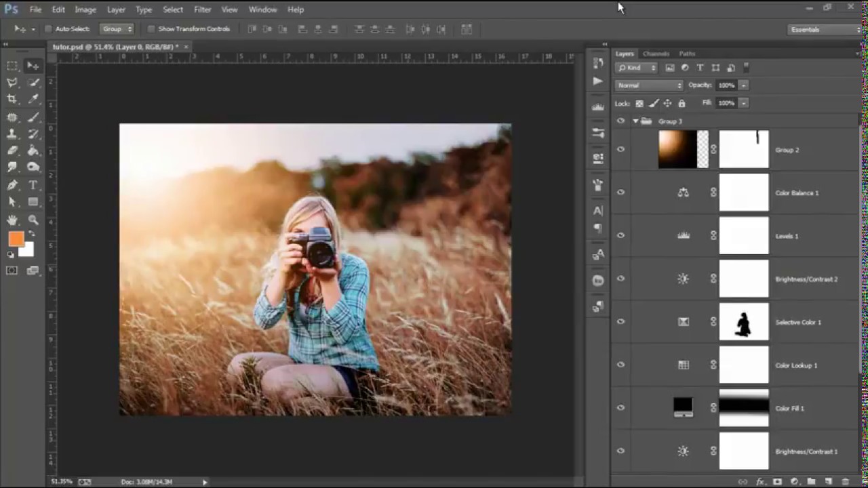Screen dimensions: 868x488
Task: Select the Eraser tool
Action: (12, 150)
